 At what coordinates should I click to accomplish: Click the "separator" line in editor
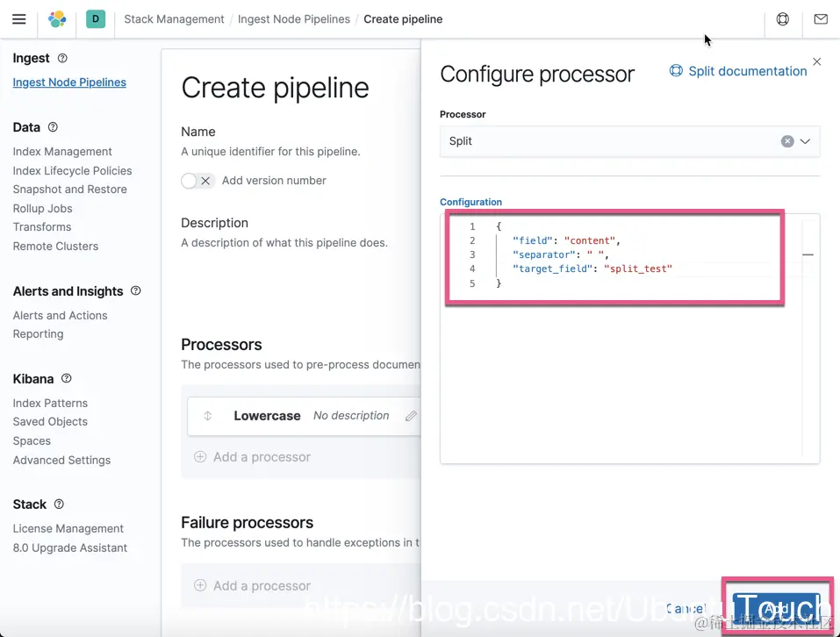coord(560,254)
